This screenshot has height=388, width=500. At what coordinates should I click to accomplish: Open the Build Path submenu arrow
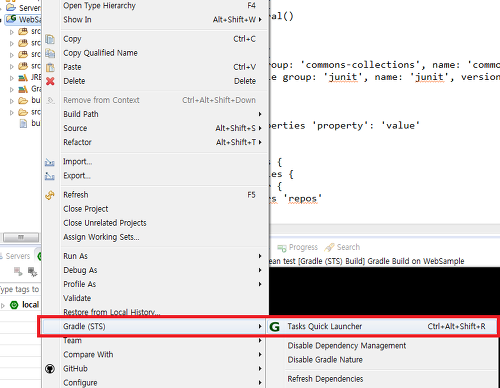(260, 114)
